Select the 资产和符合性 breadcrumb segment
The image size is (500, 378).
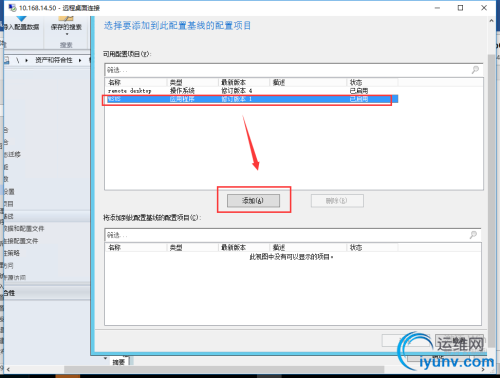pyautogui.click(x=54, y=60)
